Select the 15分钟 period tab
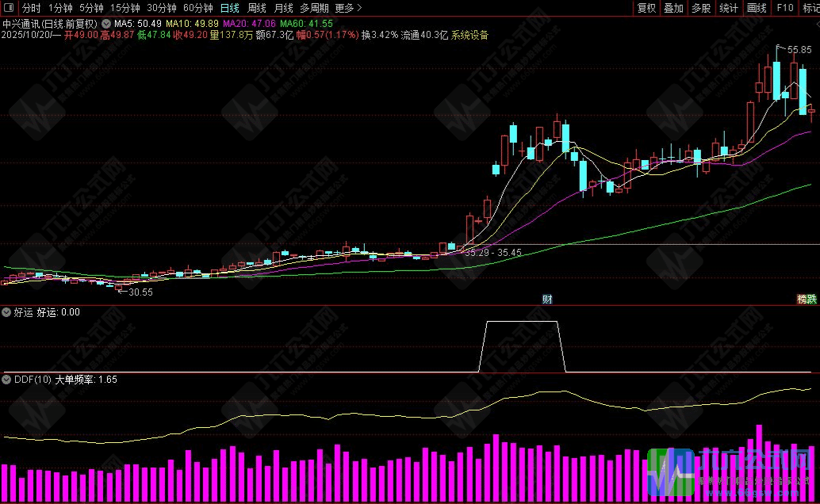 (125, 8)
